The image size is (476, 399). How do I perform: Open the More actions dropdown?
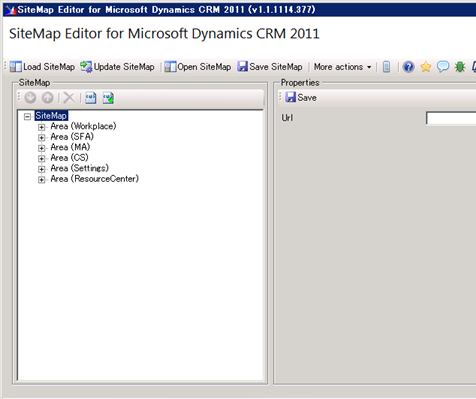(342, 67)
